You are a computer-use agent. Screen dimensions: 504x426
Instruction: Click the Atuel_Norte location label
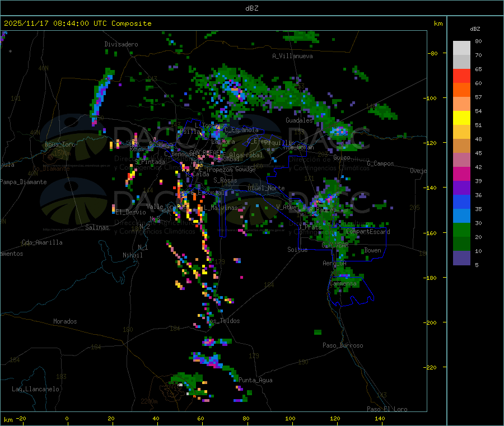tap(266, 188)
